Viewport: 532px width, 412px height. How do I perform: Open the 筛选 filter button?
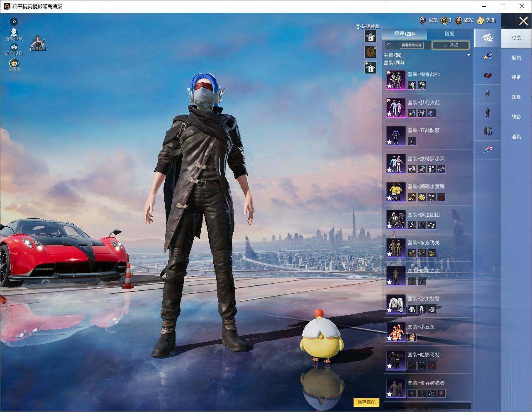450,45
